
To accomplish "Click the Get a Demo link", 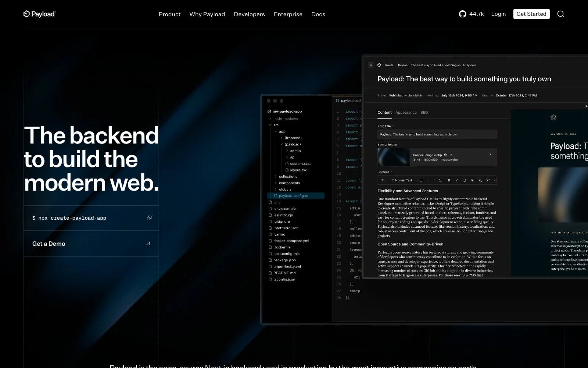I will click(x=91, y=244).
